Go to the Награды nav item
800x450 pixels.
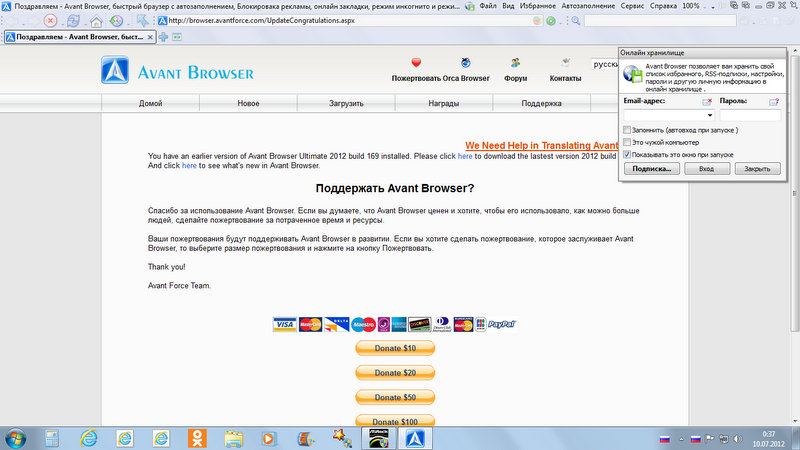(444, 103)
